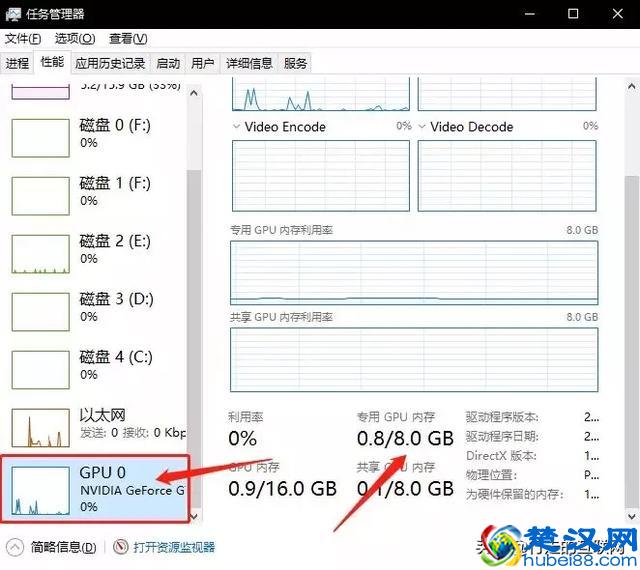Click the 以太网 activity graph thumbnail

click(x=40, y=428)
